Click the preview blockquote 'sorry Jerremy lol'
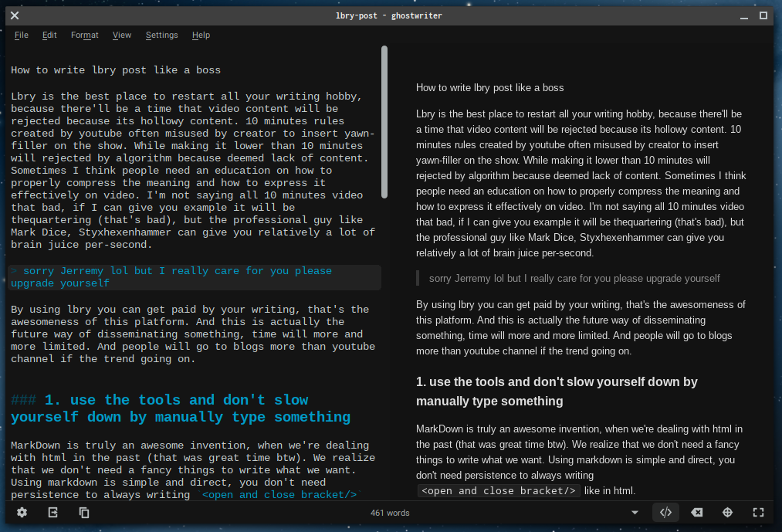This screenshot has width=782, height=532. [x=574, y=279]
